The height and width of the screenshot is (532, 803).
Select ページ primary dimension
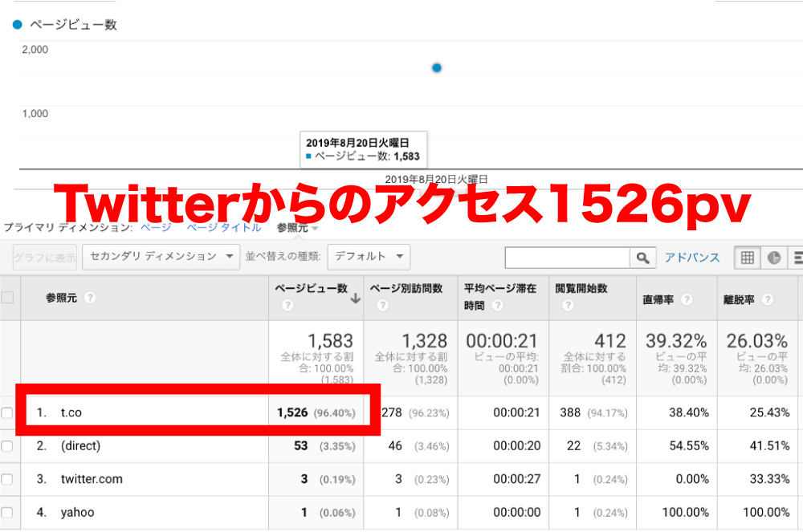[156, 228]
